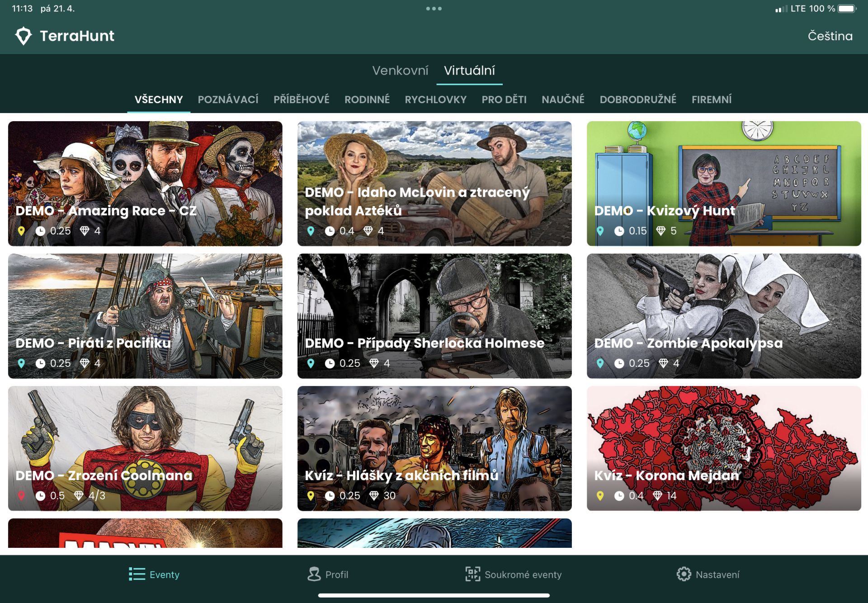The height and width of the screenshot is (603, 868).
Task: Tap yellow pin on Korona Mejdan card
Action: coord(600,496)
